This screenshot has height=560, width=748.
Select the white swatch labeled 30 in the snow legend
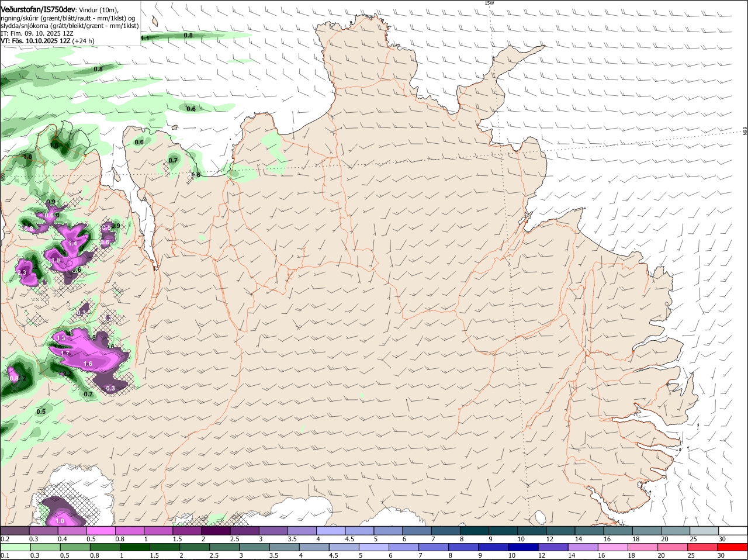click(732, 530)
